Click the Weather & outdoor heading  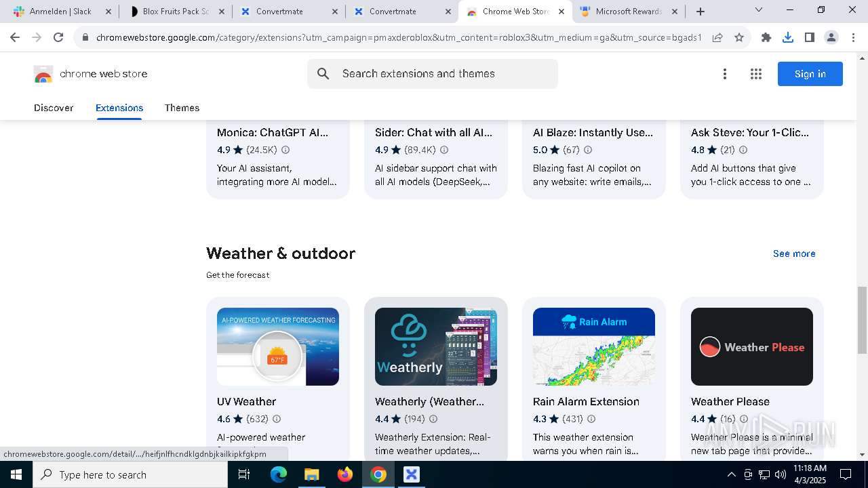coord(281,253)
